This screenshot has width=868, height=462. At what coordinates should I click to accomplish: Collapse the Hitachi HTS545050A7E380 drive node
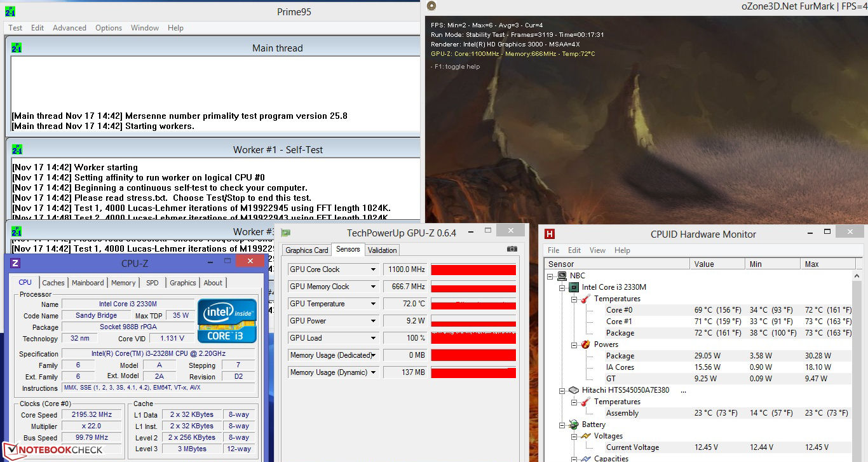pyautogui.click(x=562, y=390)
